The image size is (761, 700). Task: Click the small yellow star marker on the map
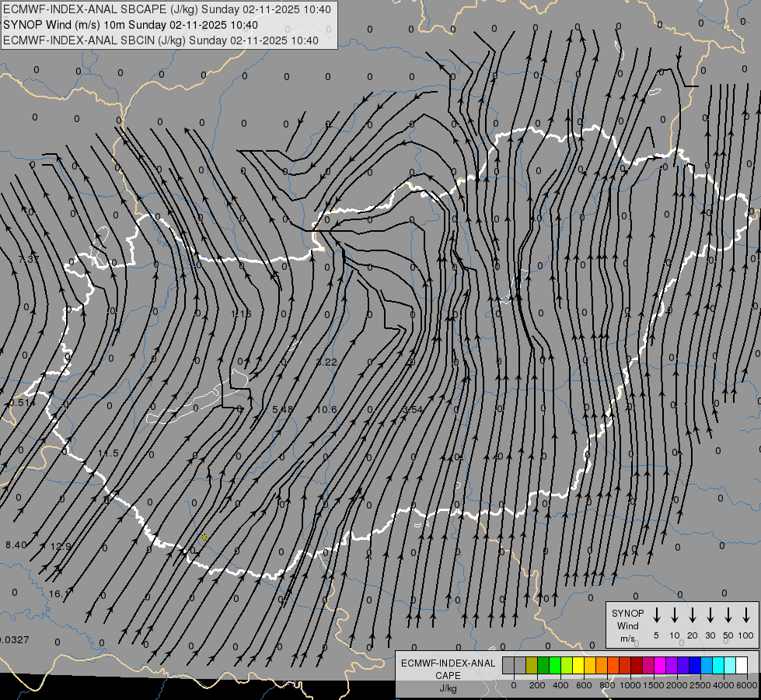coord(204,537)
